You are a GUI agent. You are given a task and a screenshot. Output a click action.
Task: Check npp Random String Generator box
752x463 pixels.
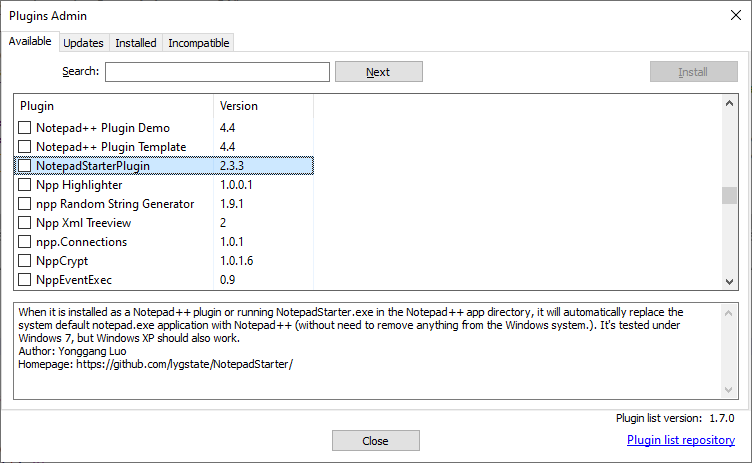coord(24,203)
